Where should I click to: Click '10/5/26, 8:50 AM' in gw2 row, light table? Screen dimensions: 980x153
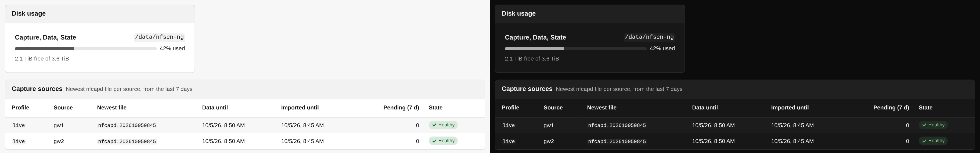[223, 141]
